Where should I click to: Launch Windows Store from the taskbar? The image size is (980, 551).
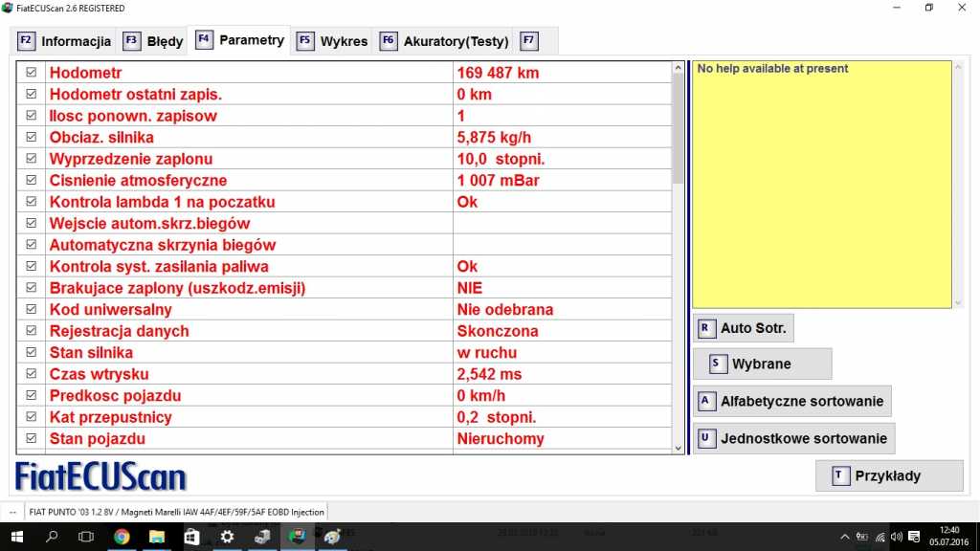(191, 537)
